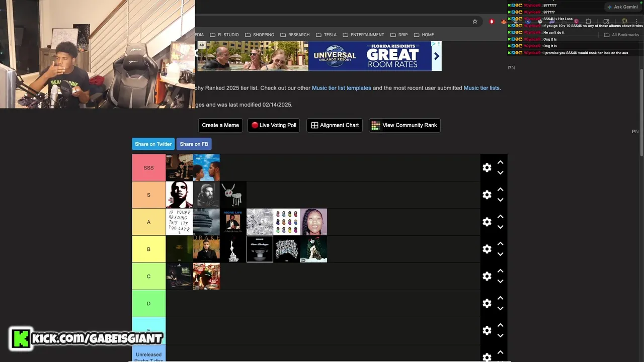This screenshot has height=362, width=644.
Task: Click the Ask Gemini button
Action: tap(622, 7)
